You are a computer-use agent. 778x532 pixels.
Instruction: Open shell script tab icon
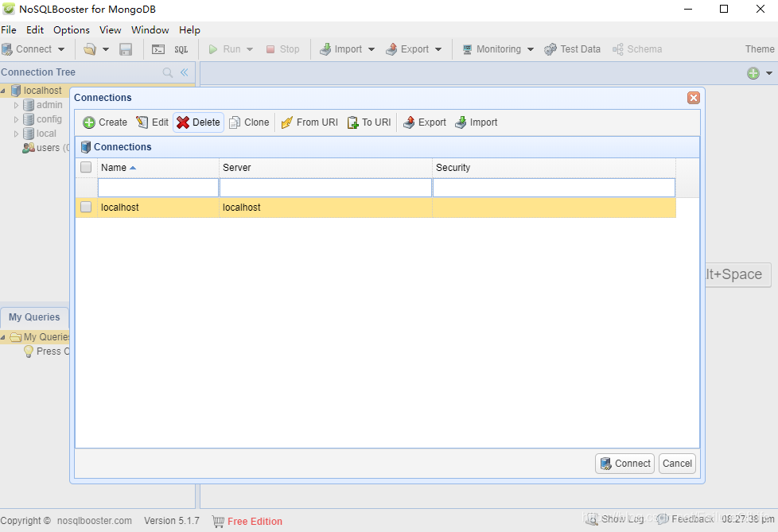coord(158,49)
